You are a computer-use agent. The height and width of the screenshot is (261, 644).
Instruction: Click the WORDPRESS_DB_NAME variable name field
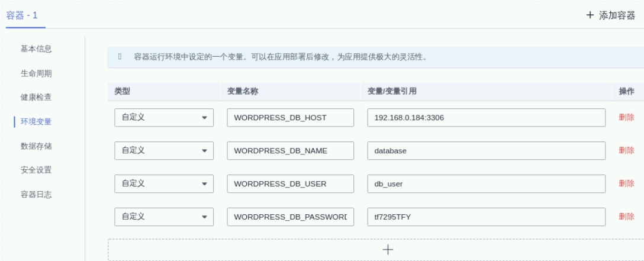(x=290, y=151)
